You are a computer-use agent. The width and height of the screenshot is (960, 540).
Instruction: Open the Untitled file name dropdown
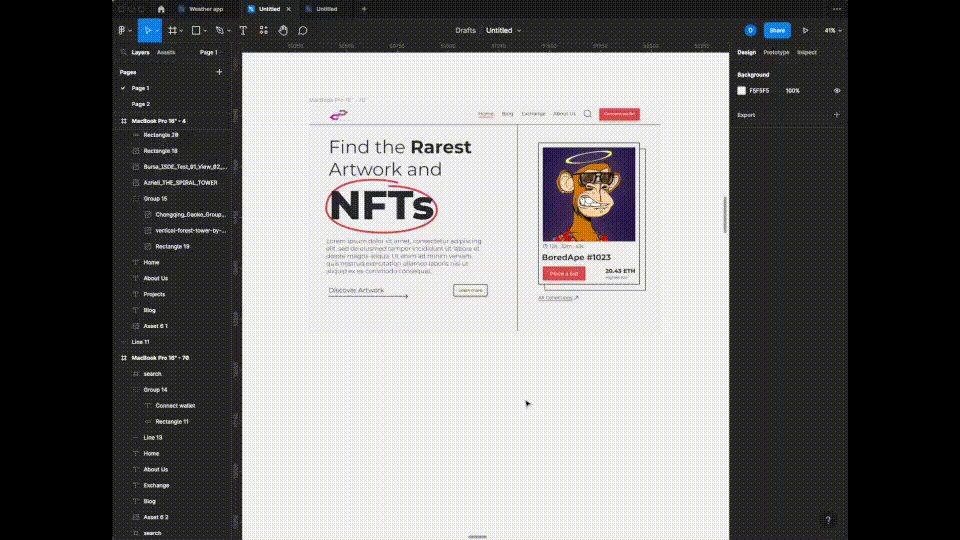pyautogui.click(x=504, y=31)
